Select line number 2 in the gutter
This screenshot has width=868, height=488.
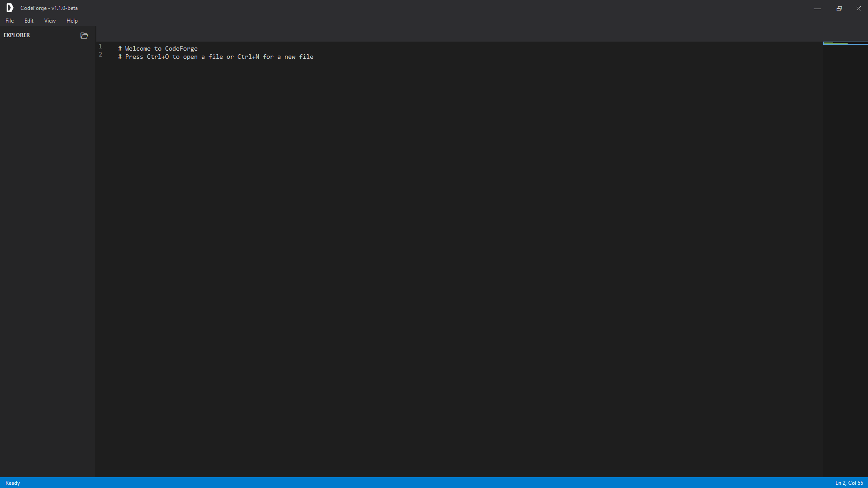click(x=100, y=54)
